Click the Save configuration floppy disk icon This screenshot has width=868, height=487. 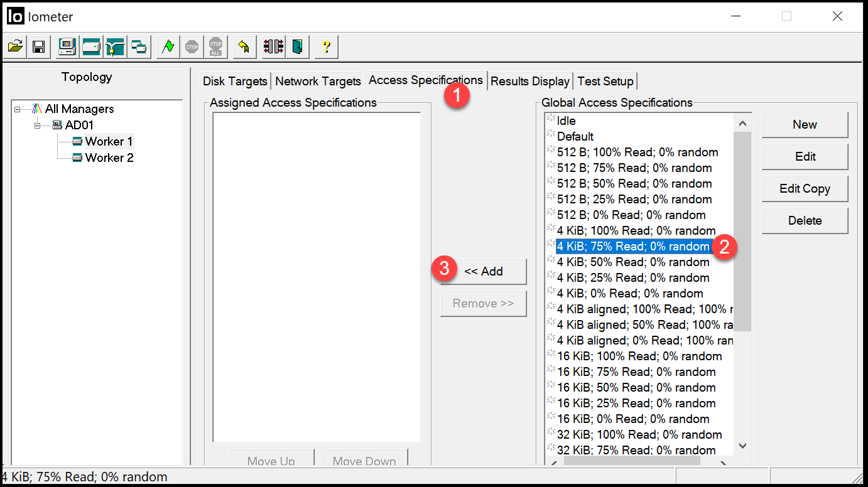pyautogui.click(x=38, y=46)
